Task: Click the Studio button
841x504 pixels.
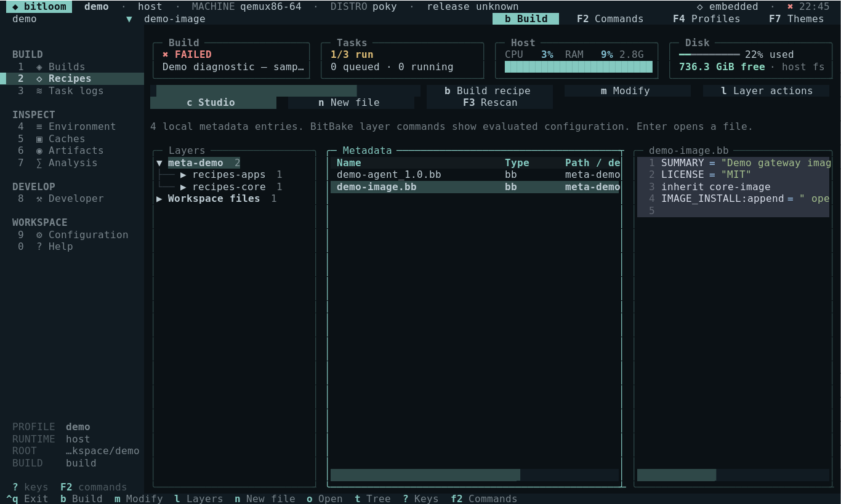Action: click(213, 102)
